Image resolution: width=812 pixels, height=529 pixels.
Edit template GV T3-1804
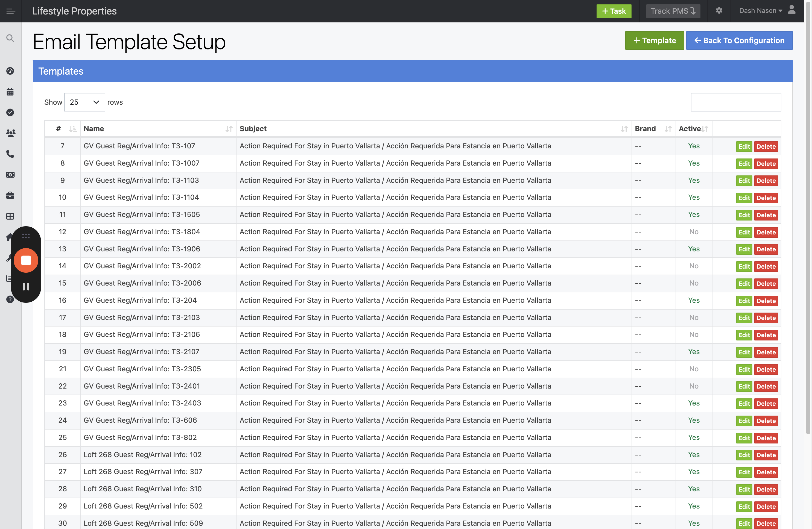pyautogui.click(x=744, y=232)
